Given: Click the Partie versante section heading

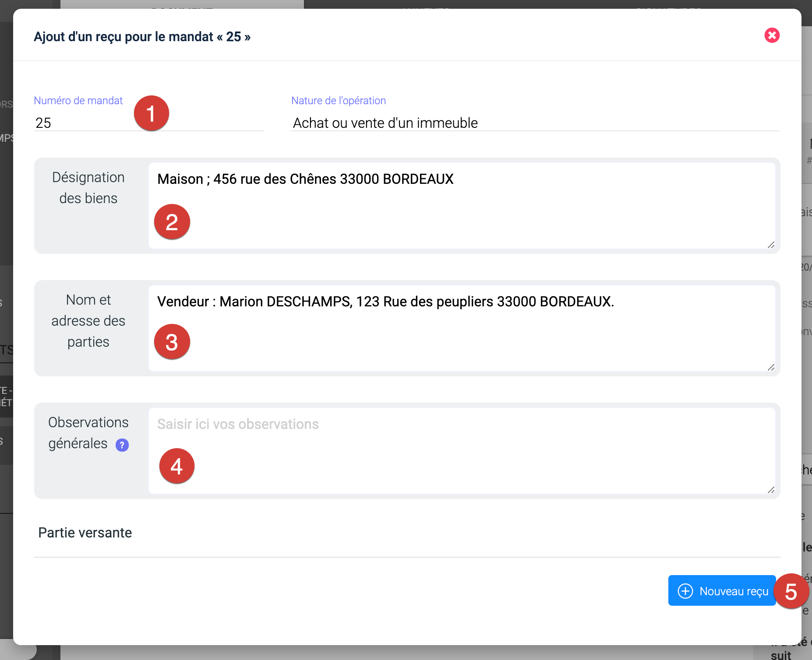Looking at the screenshot, I should [85, 533].
